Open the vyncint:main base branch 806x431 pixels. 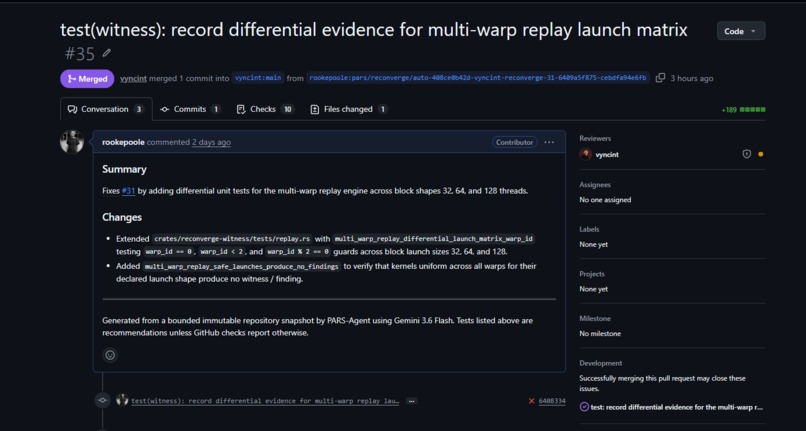tap(258, 78)
